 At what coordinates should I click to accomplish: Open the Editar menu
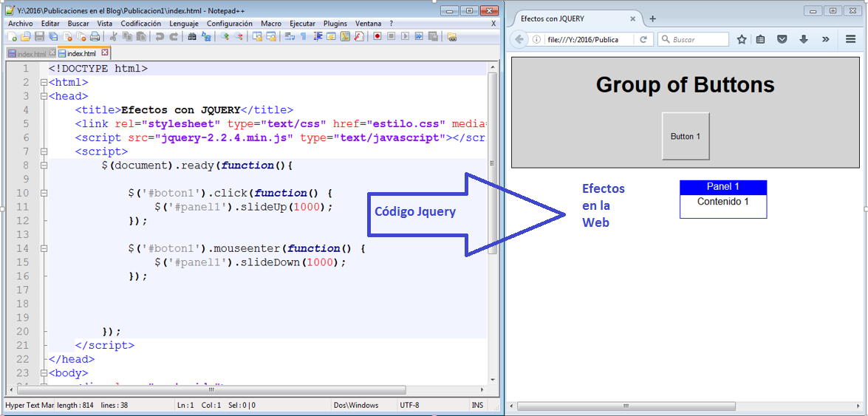coord(50,24)
